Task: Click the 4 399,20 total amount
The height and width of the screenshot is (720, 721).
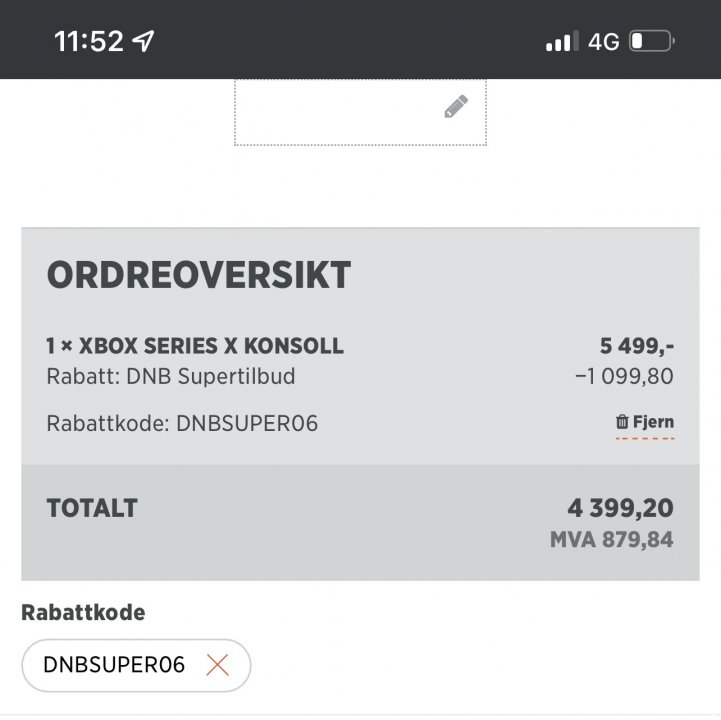Action: coord(621,508)
